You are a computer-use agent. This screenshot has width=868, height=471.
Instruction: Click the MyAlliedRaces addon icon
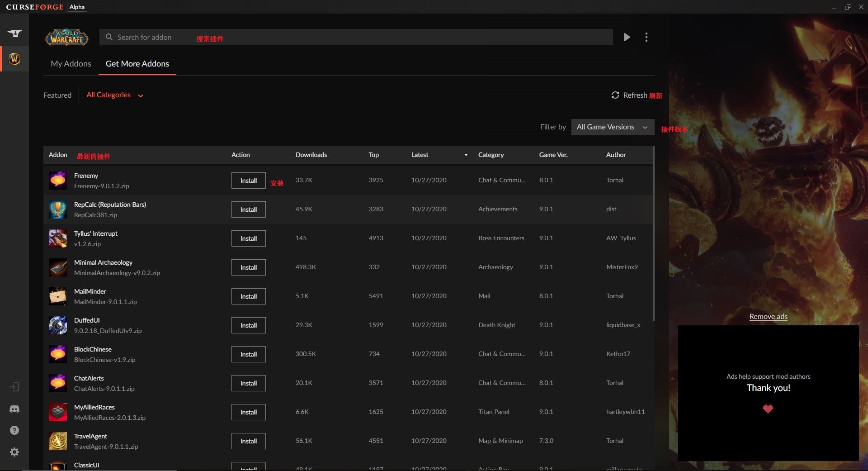[58, 412]
